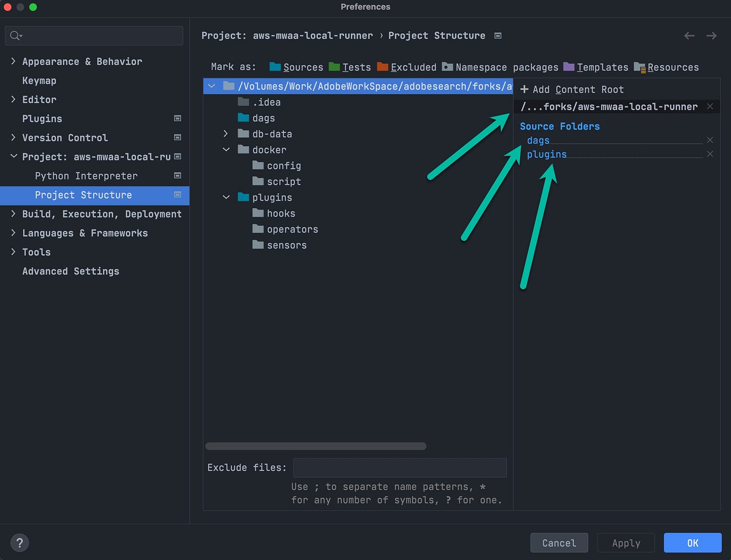Expand Build, Execution, Deployment section
The height and width of the screenshot is (560, 731).
[x=13, y=213]
